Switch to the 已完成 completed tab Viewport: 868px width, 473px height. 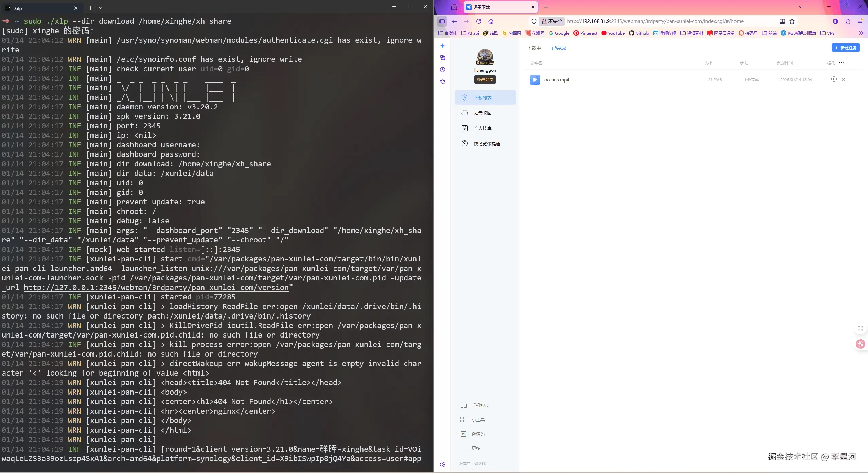pyautogui.click(x=559, y=48)
